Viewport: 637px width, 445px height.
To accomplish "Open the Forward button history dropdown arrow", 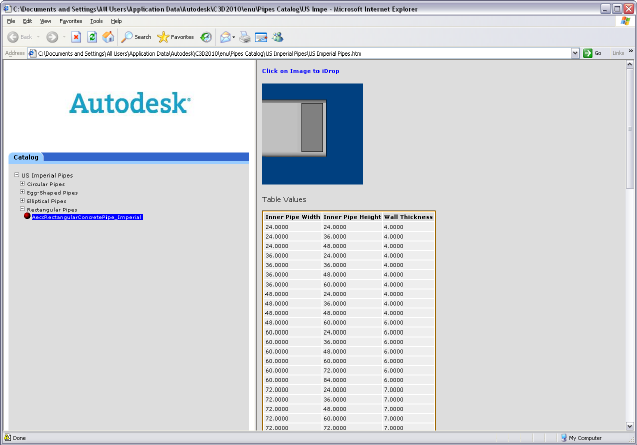I will 64,37.
